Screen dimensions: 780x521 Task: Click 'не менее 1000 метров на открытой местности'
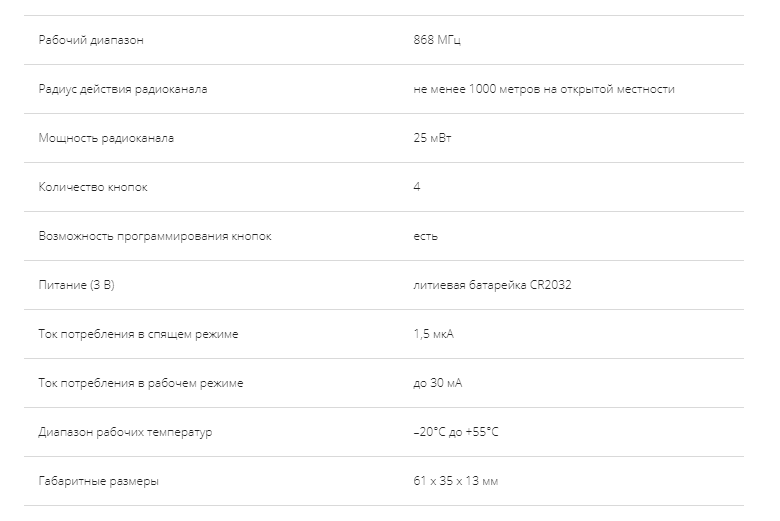543,90
